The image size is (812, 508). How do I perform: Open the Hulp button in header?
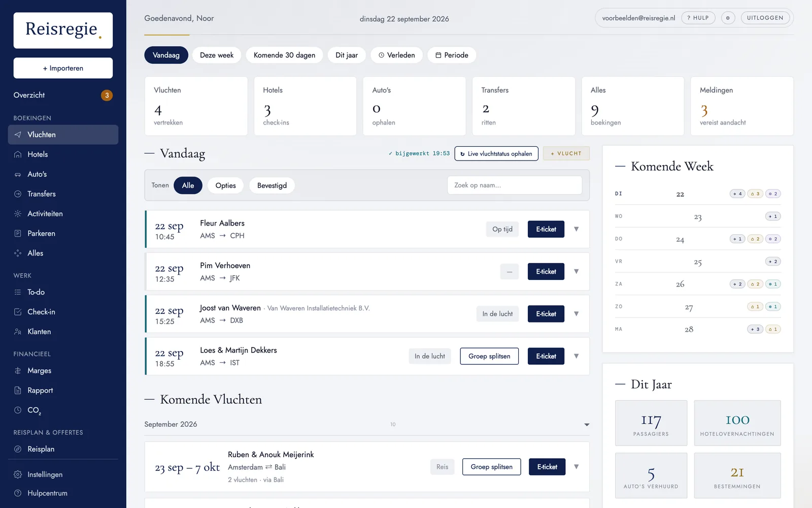[x=698, y=18]
